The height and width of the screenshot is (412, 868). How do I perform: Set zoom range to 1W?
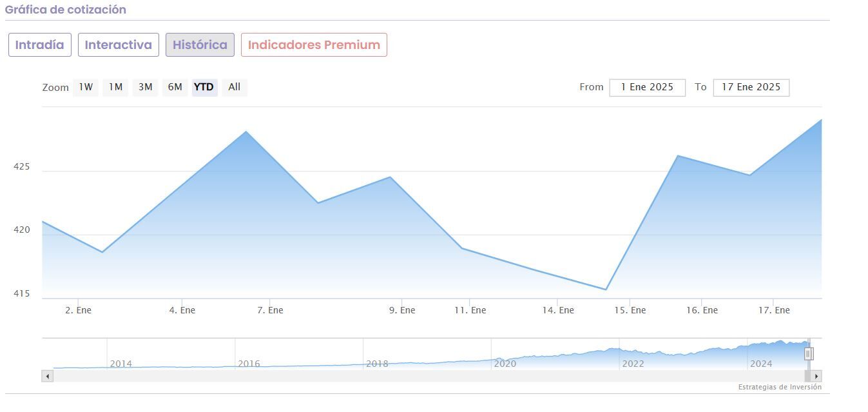(86, 87)
